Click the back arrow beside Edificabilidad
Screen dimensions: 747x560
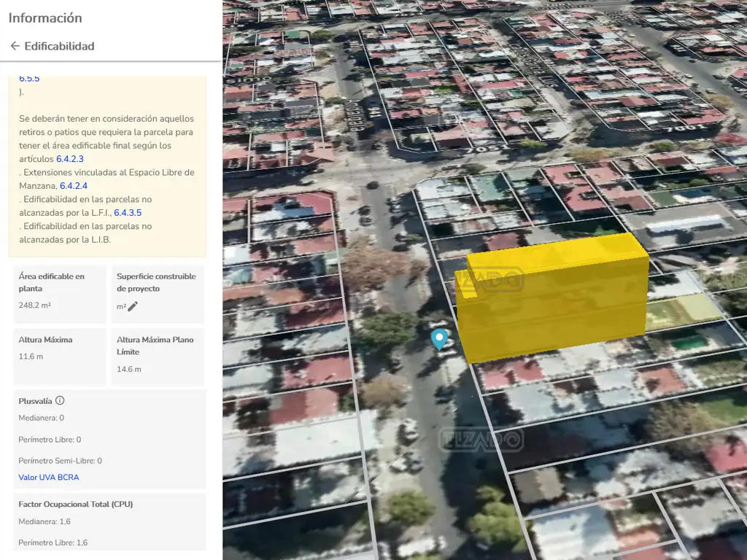click(15, 46)
